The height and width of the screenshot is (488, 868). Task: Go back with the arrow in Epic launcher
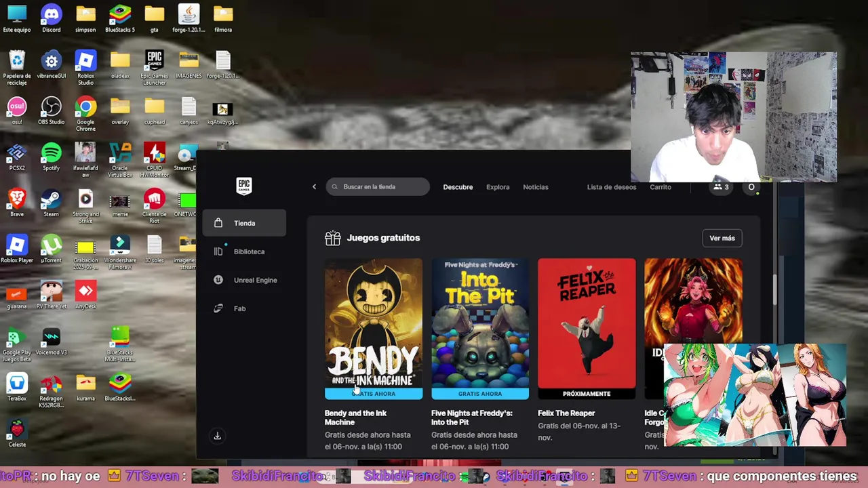314,186
